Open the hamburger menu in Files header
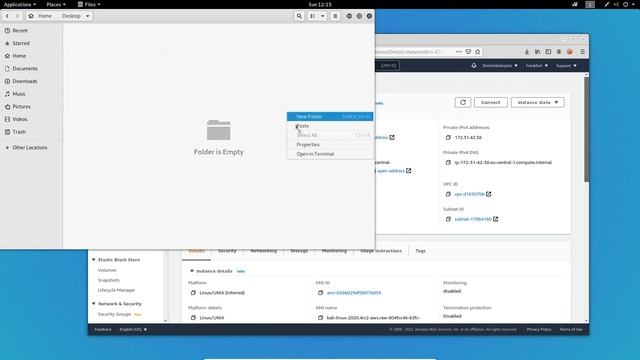 point(335,16)
